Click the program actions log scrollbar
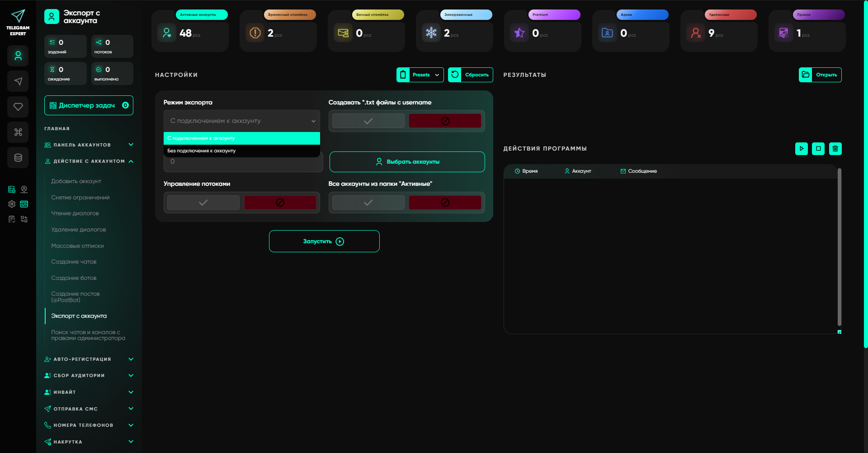The height and width of the screenshot is (453, 868). click(x=840, y=247)
